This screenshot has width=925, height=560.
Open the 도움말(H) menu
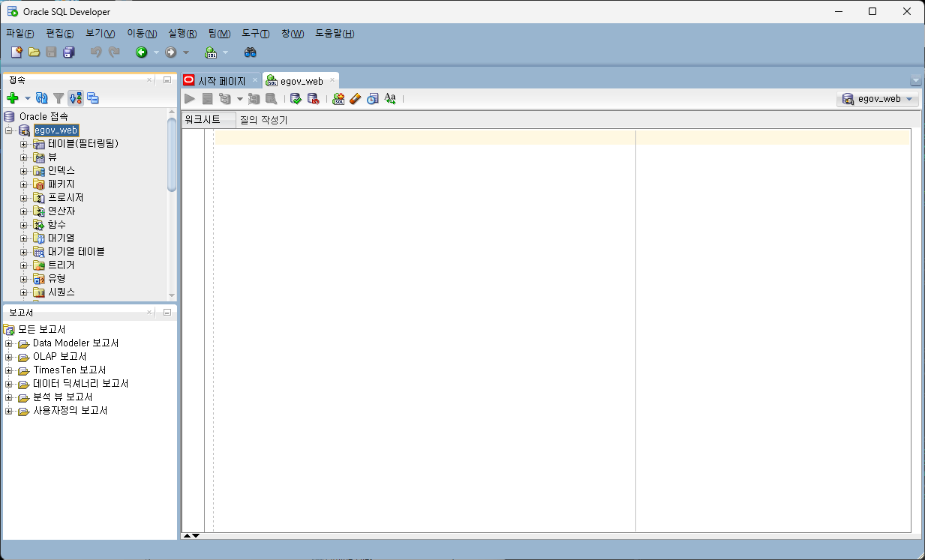(x=335, y=34)
